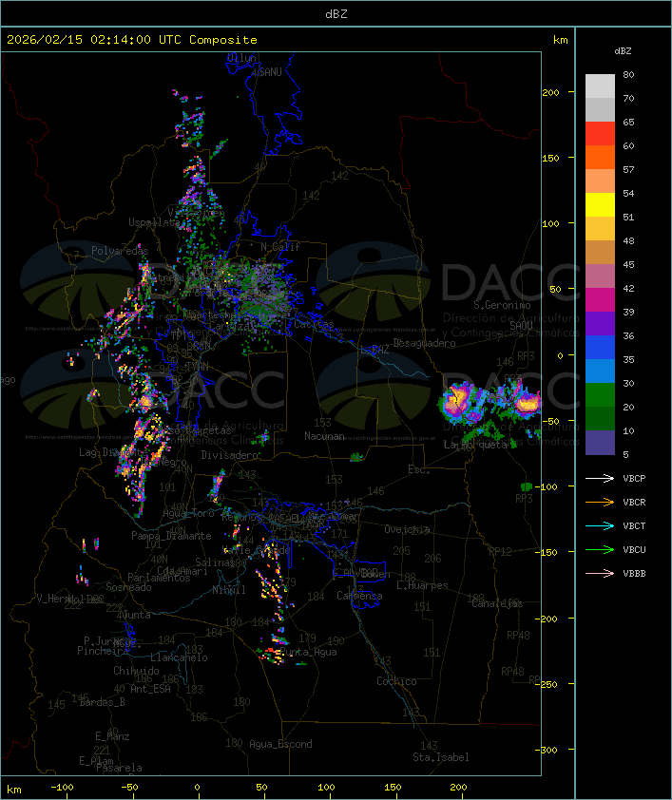Viewport: 672px width, 800px height.
Task: Click the 'Sosneado' map label
Action: click(128, 587)
